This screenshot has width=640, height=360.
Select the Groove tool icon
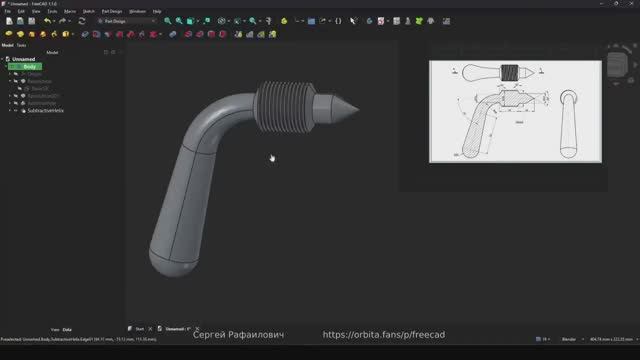pyautogui.click(x=108, y=34)
